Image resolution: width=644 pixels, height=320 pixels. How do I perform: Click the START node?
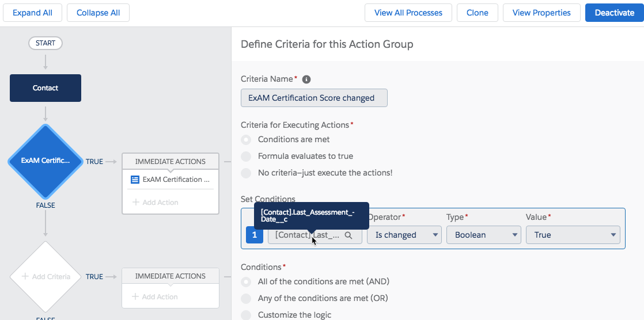pyautogui.click(x=46, y=43)
